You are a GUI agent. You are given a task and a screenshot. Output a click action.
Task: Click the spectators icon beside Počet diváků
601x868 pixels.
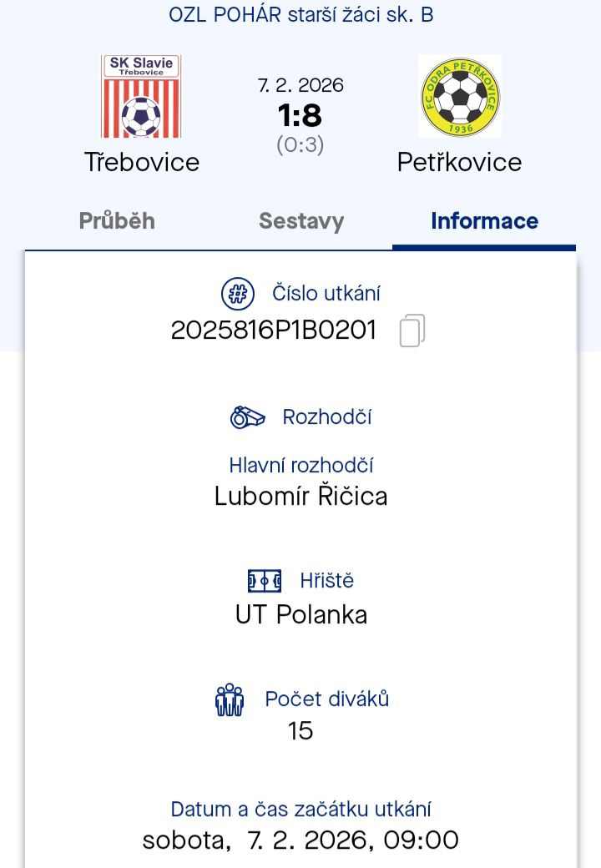click(230, 699)
